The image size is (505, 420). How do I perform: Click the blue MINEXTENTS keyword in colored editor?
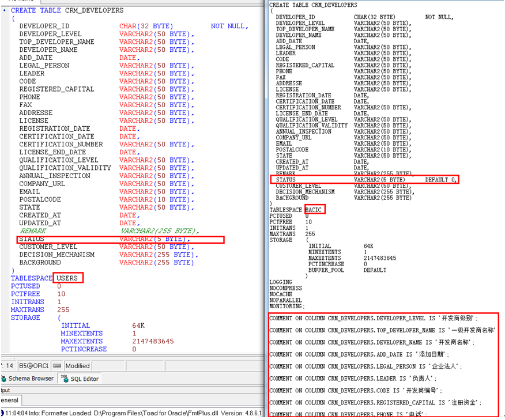82,334
